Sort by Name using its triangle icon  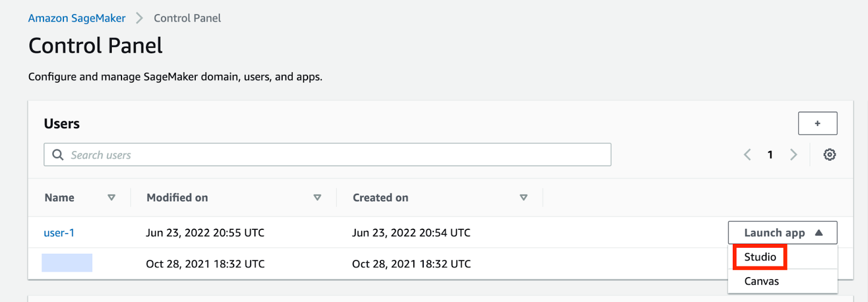click(111, 198)
